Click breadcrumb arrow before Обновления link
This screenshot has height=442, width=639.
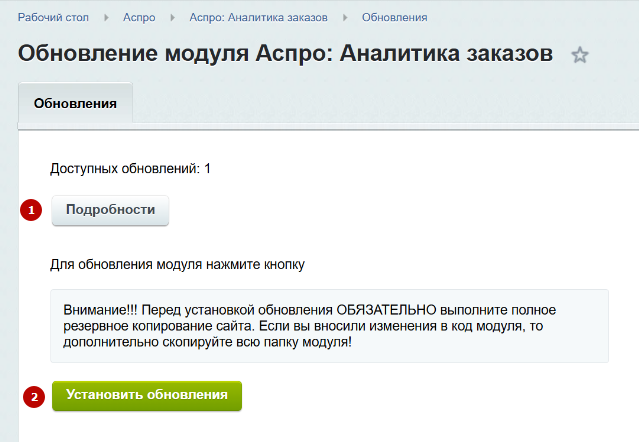pyautogui.click(x=346, y=18)
